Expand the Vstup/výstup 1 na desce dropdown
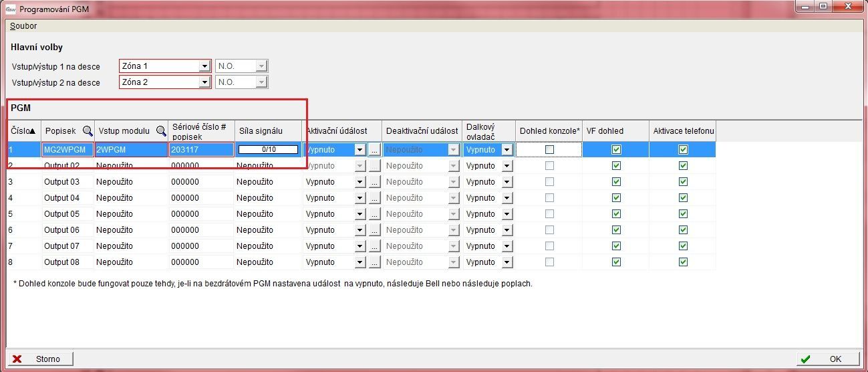868x372 pixels. 204,66
